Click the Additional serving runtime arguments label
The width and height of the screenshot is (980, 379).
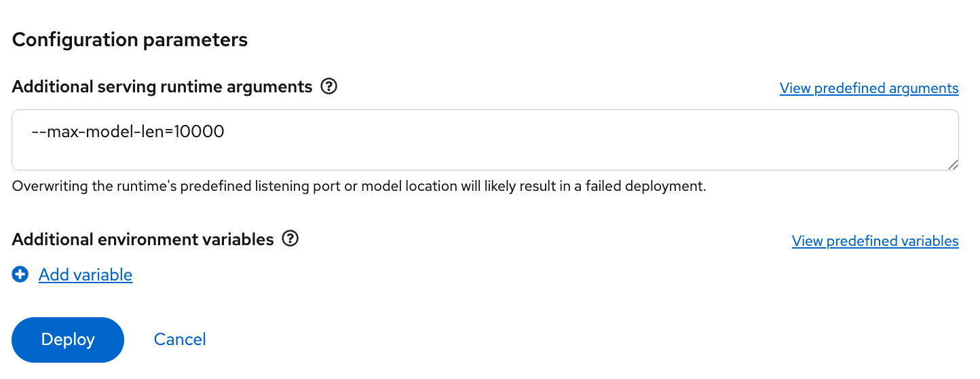tap(162, 87)
